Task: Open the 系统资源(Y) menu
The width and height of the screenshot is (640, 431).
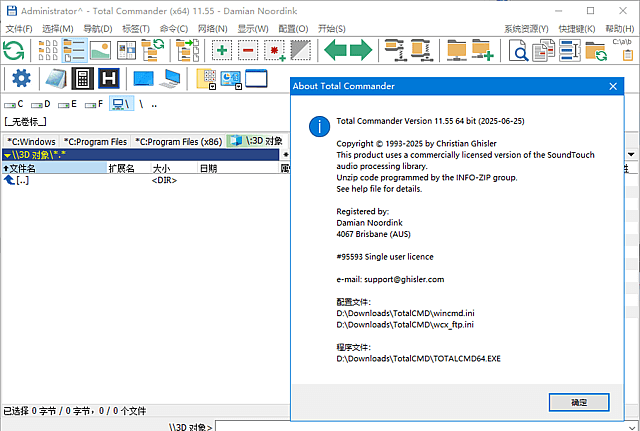Action: 527,29
